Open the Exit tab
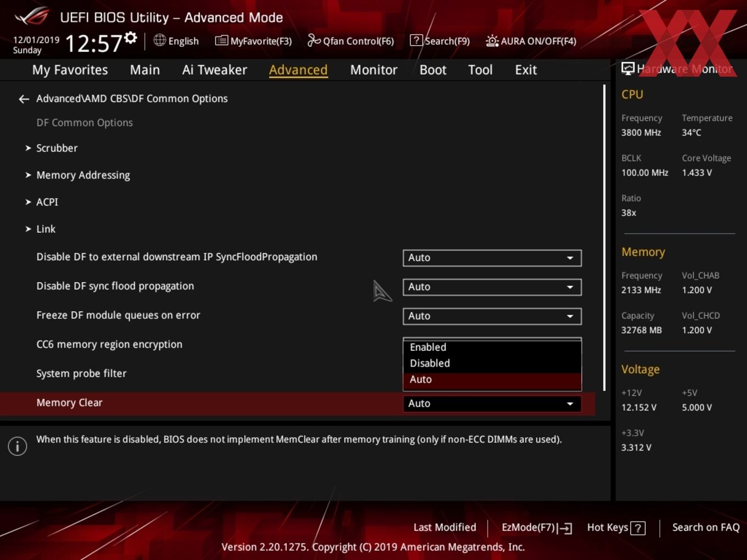The height and width of the screenshot is (560, 747). tap(526, 70)
